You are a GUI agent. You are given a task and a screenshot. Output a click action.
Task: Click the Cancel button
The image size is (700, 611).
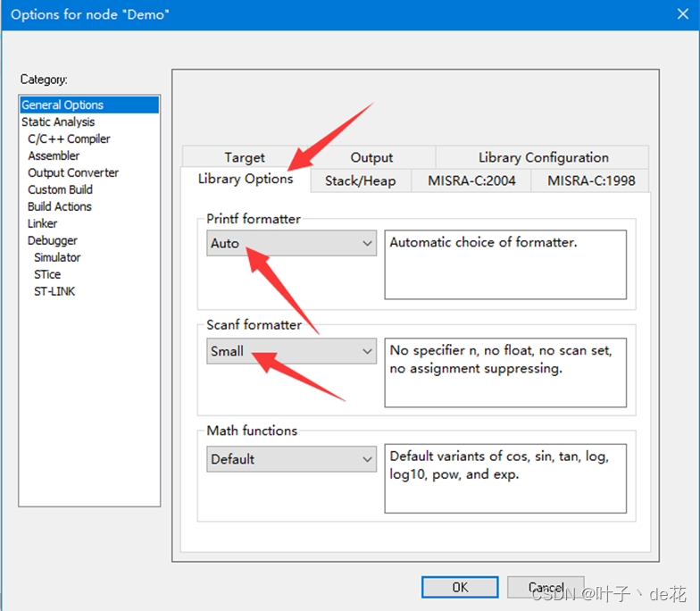click(x=546, y=587)
